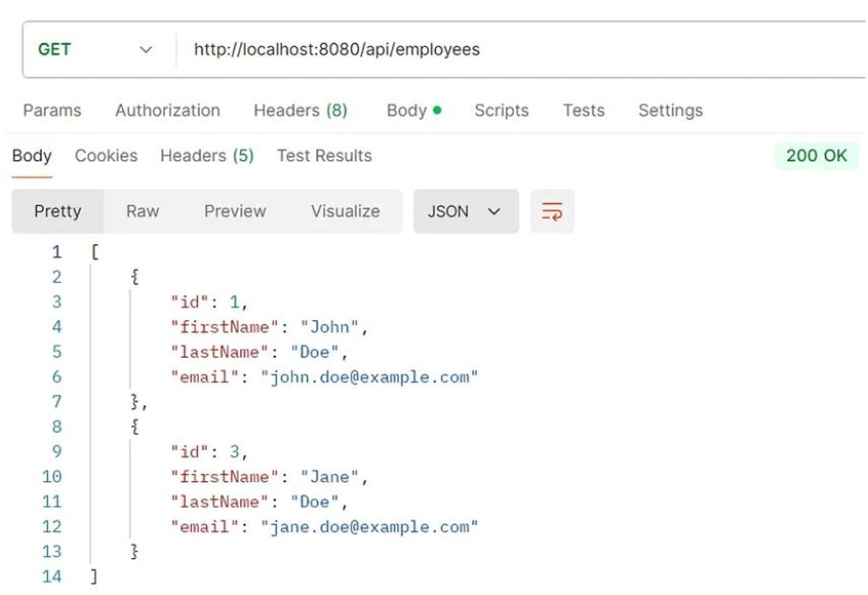Switch to Raw response view

tap(142, 212)
